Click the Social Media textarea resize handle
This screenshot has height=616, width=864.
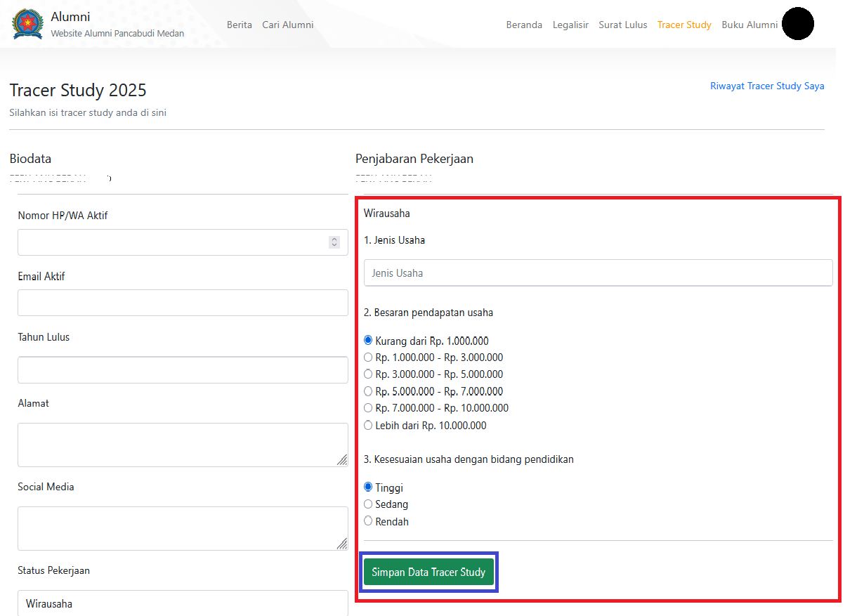coord(342,544)
